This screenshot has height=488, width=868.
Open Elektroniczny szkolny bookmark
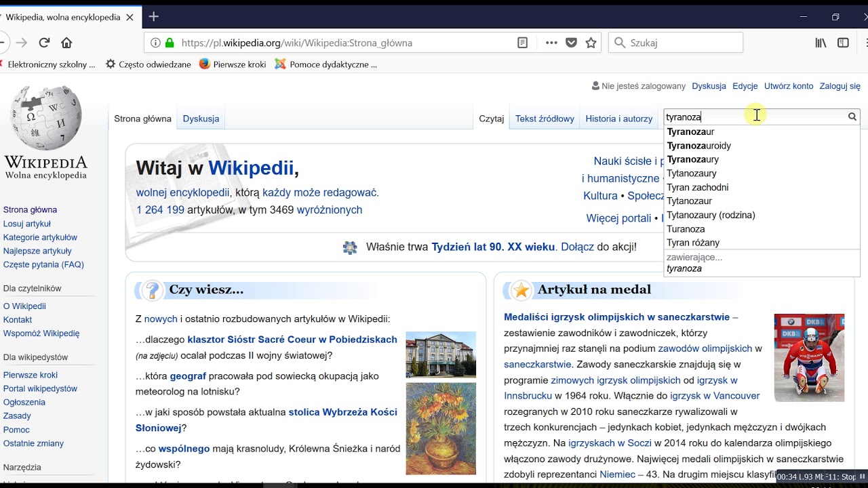coord(47,64)
